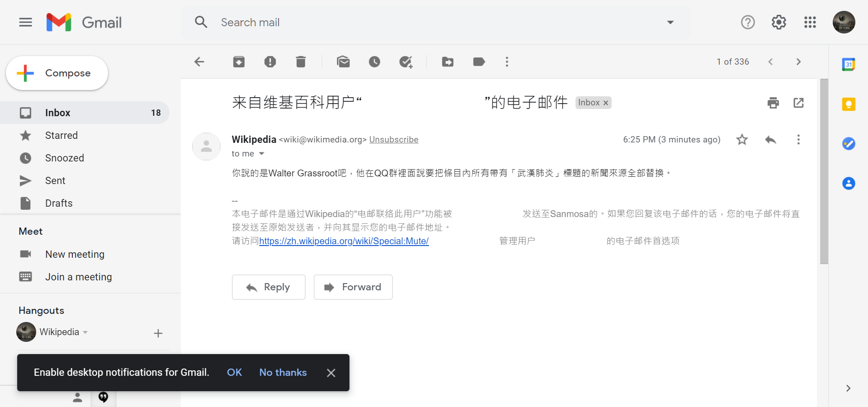Snooze this email
The width and height of the screenshot is (868, 407).
[374, 62]
